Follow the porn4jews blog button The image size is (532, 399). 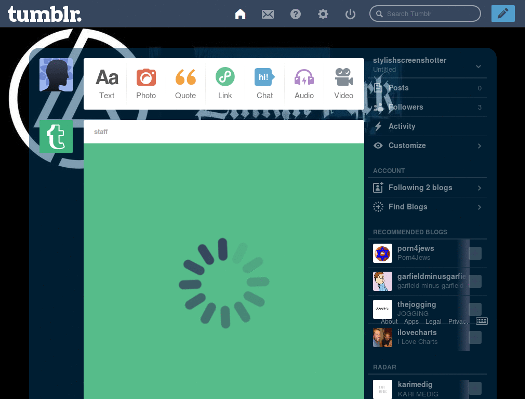tap(475, 253)
